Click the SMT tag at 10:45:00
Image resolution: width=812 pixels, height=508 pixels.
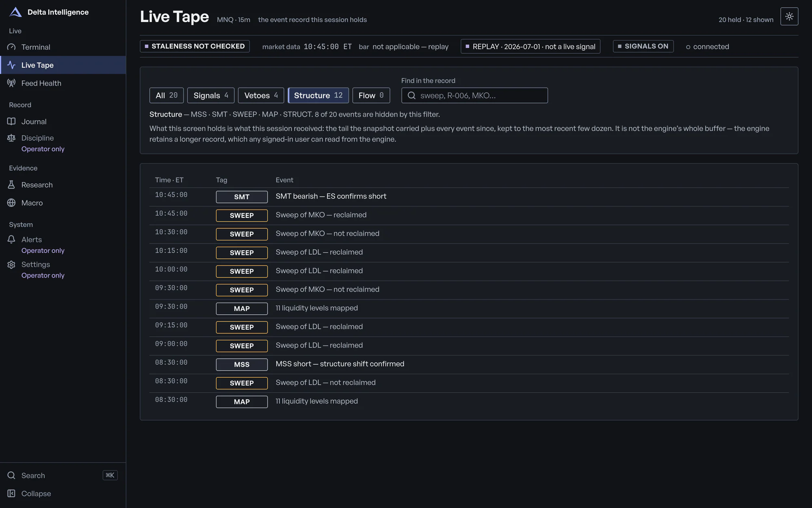point(242,197)
